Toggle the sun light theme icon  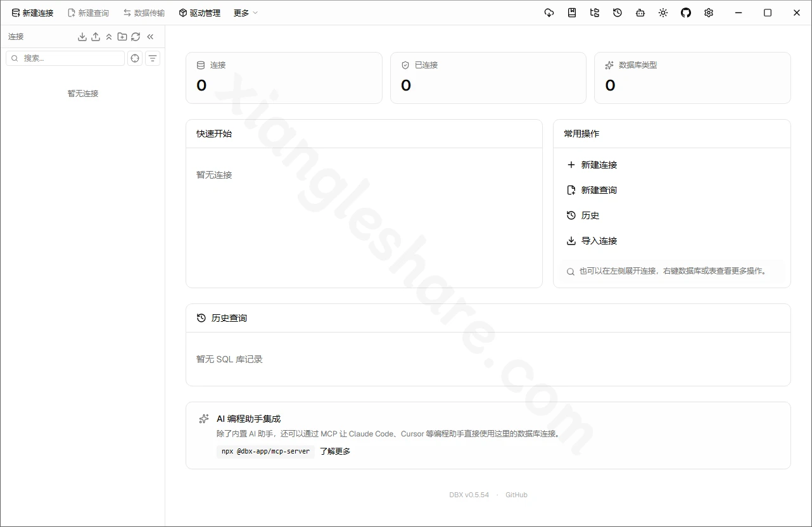(663, 13)
